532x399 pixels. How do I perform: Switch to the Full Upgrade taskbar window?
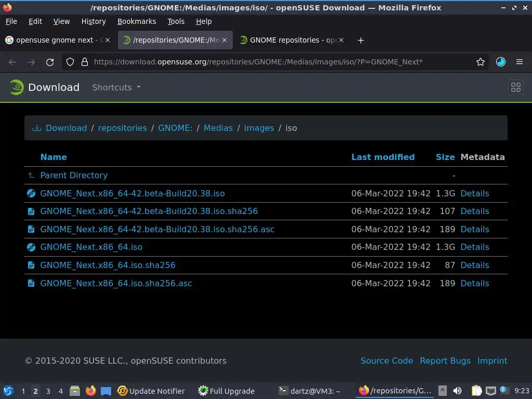click(x=227, y=391)
